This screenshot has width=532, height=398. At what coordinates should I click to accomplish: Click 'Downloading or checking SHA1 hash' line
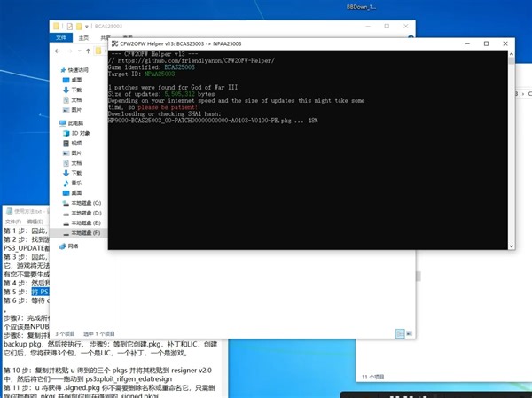[165, 113]
